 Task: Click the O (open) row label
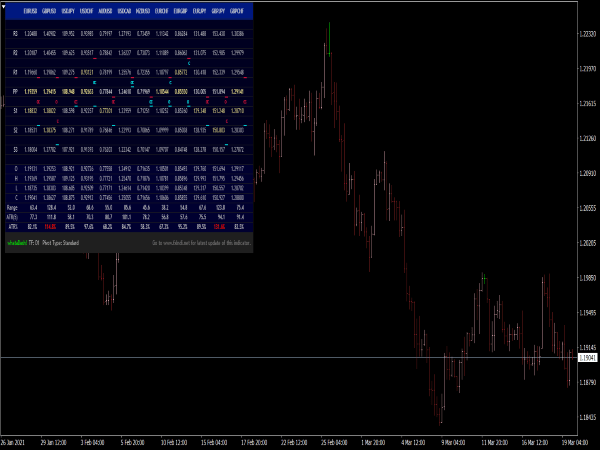[16, 169]
